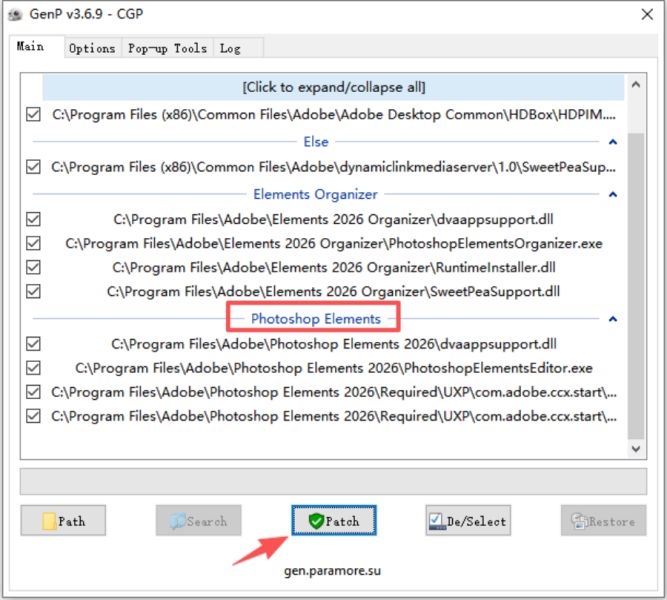Collapse the Else group chevron

[x=613, y=142]
